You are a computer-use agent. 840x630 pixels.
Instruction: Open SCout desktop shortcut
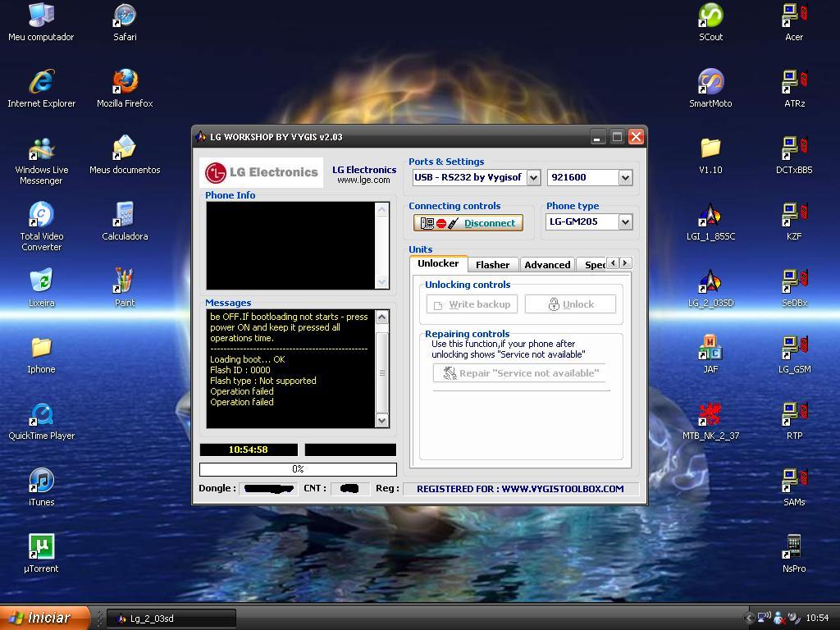click(x=710, y=22)
